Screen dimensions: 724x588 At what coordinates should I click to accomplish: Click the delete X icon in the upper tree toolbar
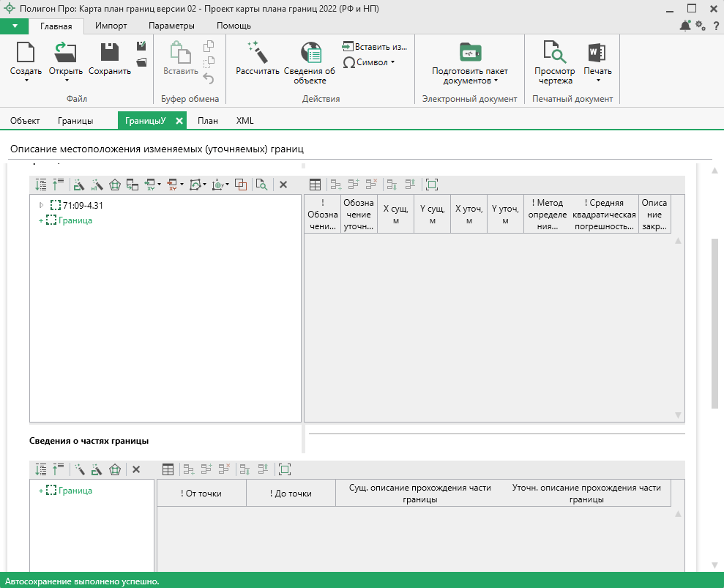coord(283,185)
